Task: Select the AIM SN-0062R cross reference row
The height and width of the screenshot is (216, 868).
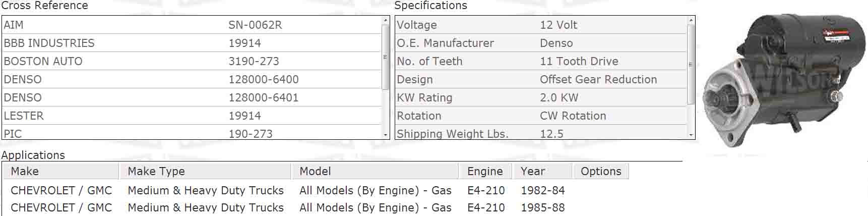Action: (x=192, y=25)
